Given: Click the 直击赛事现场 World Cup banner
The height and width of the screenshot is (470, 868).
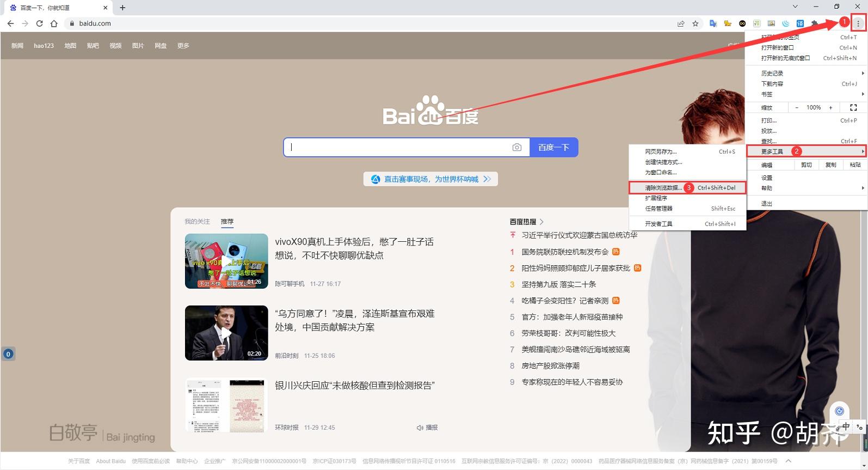Looking at the screenshot, I should click(430, 179).
